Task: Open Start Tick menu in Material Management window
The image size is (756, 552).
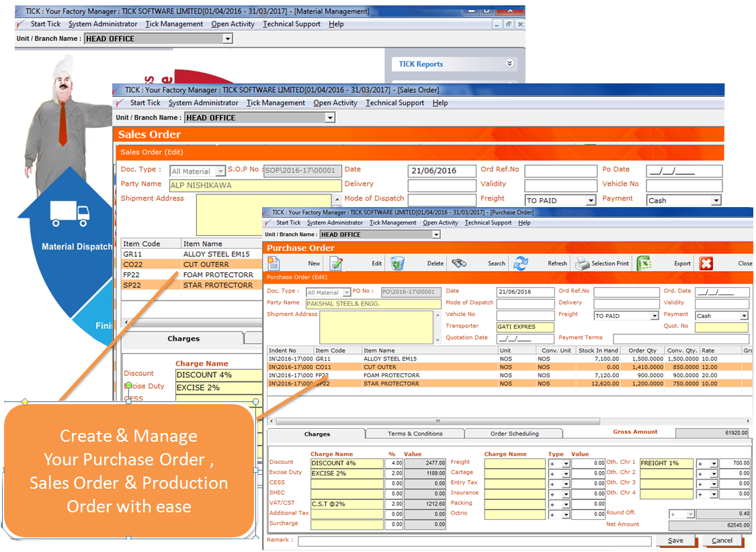Action: click(x=46, y=24)
